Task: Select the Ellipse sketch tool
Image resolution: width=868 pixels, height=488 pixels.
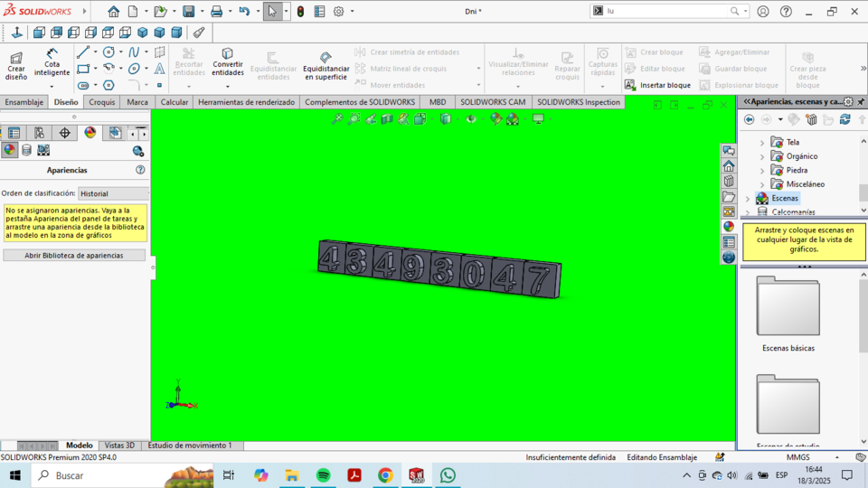Action: click(134, 69)
